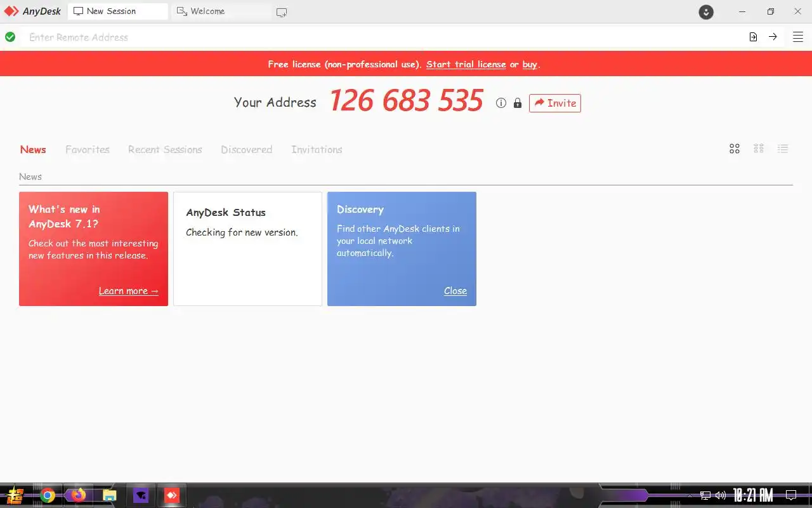Viewport: 812px width, 508px height.
Task: Open the purple app on taskbar
Action: click(x=141, y=495)
